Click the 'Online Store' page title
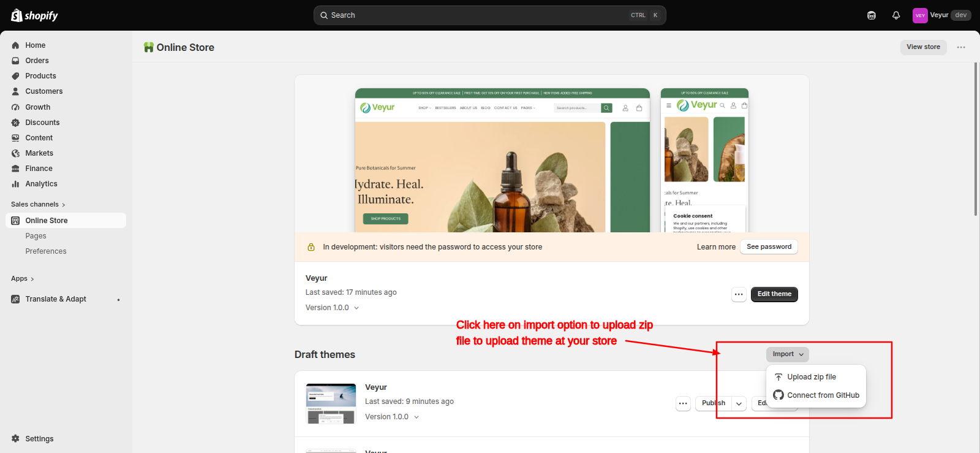980x453 pixels. [x=185, y=47]
